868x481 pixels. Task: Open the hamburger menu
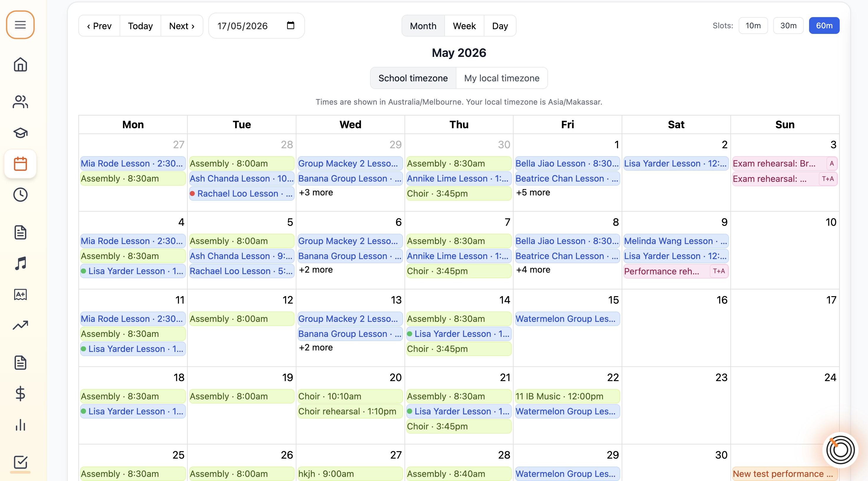20,24
